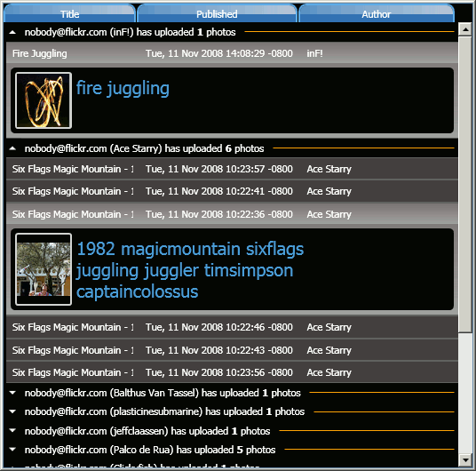Expand the jeffclaassen uploads group
This screenshot has width=476, height=471.
[12, 431]
